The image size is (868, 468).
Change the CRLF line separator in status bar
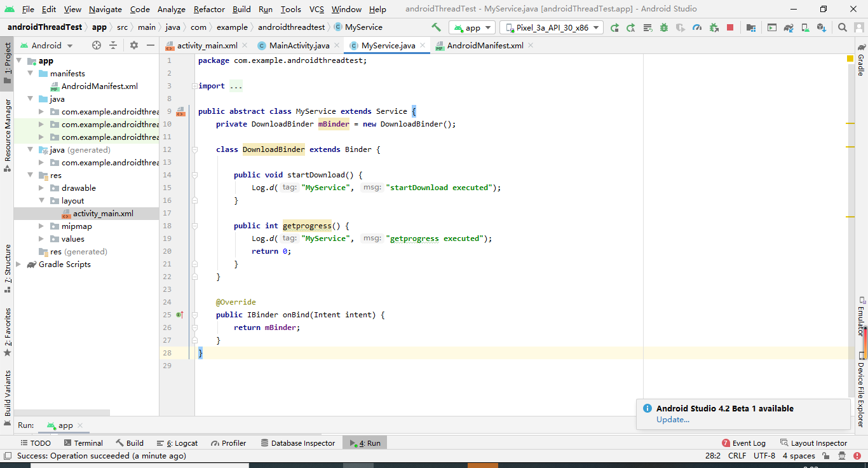[x=737, y=456]
